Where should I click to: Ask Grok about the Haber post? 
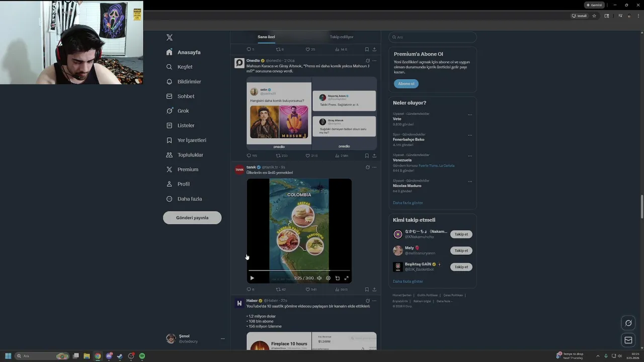pyautogui.click(x=367, y=301)
